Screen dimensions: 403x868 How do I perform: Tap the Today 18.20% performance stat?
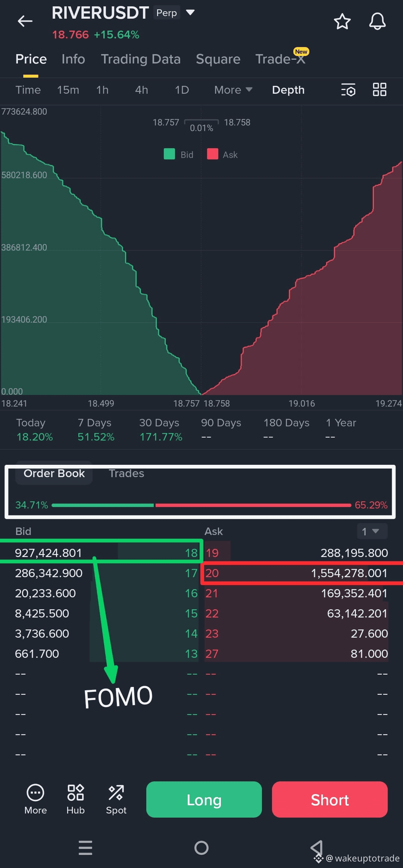(x=34, y=430)
